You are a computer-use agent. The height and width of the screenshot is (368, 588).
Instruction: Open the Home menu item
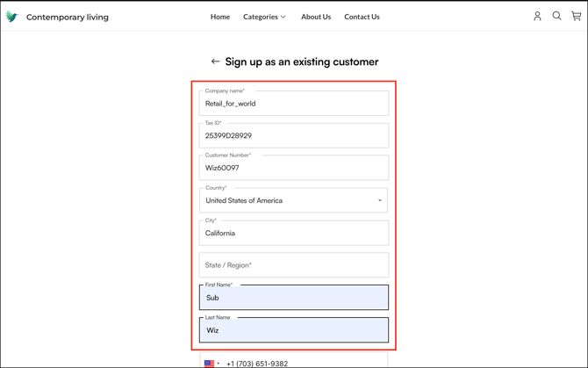click(220, 17)
